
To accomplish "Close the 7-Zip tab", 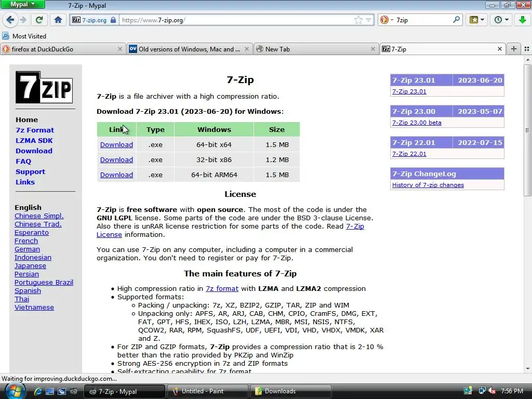I will (499, 49).
